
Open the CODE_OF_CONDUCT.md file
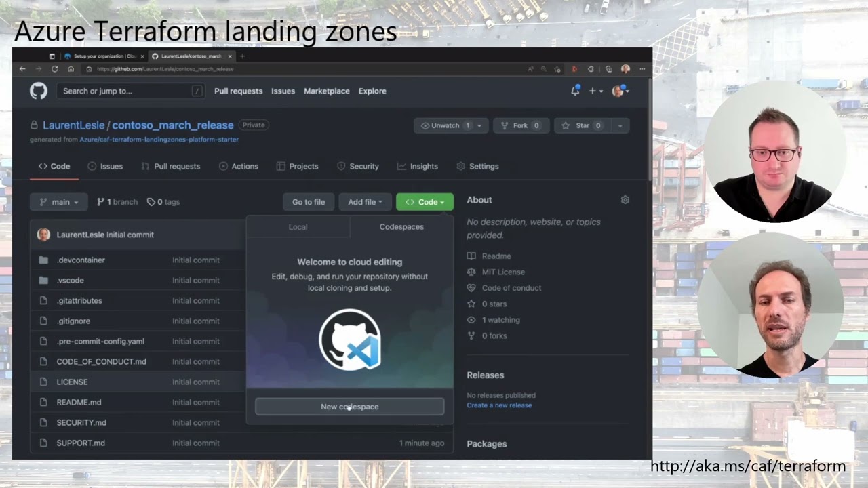tap(102, 361)
